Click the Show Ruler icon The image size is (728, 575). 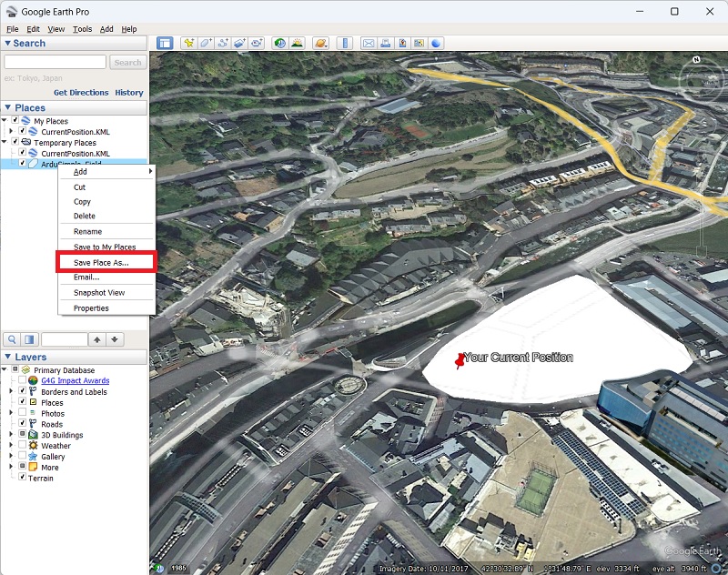click(x=344, y=43)
